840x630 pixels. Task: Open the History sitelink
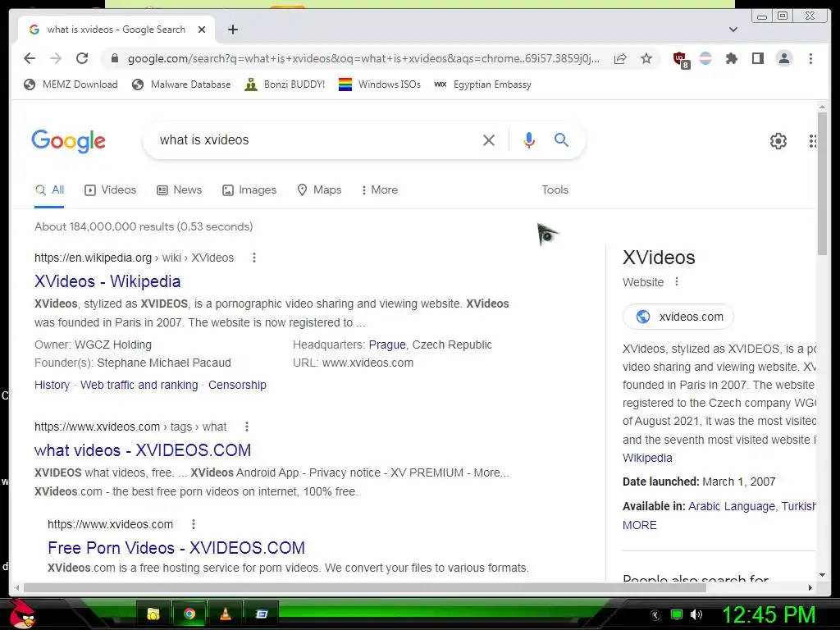52,386
